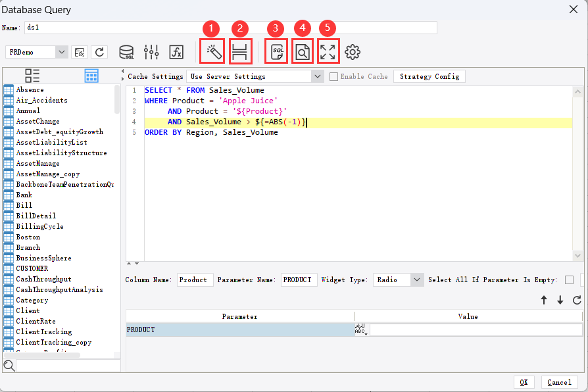This screenshot has height=392, width=588.
Task: Click the PRODUCT parameter value field
Action: tap(476, 330)
